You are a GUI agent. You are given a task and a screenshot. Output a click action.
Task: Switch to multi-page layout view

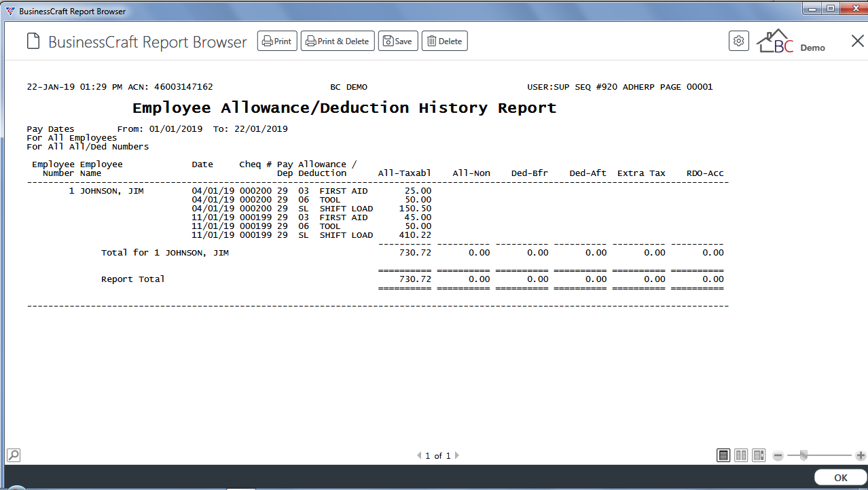[759, 455]
